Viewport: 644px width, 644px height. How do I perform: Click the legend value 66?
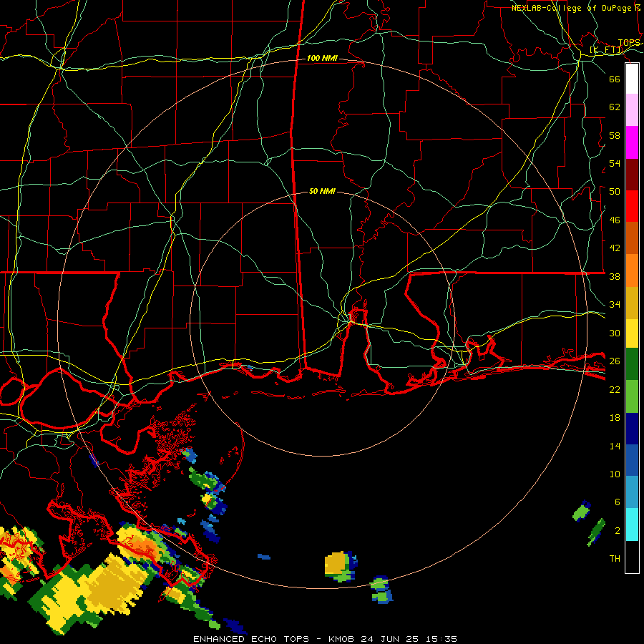click(x=615, y=79)
